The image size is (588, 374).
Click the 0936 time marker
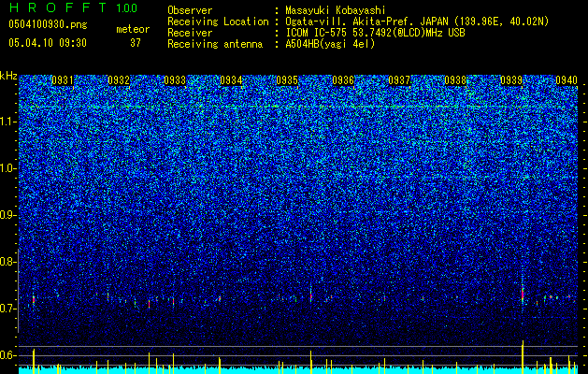tap(343, 80)
